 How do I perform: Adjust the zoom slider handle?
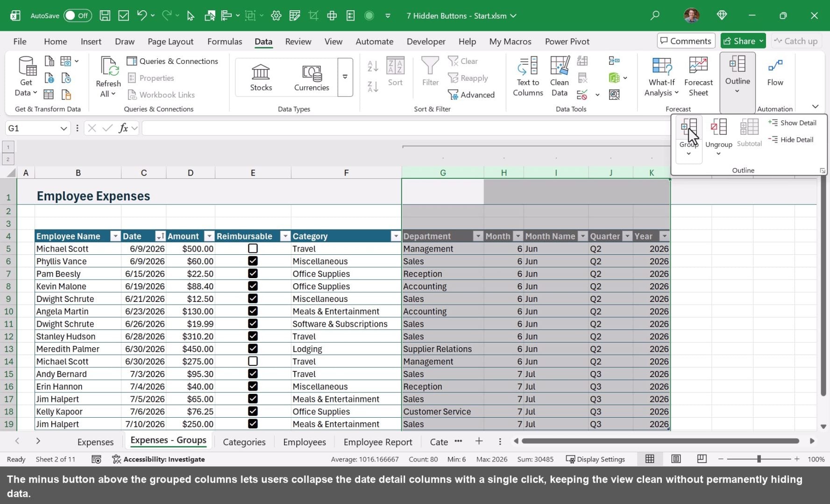pos(759,459)
